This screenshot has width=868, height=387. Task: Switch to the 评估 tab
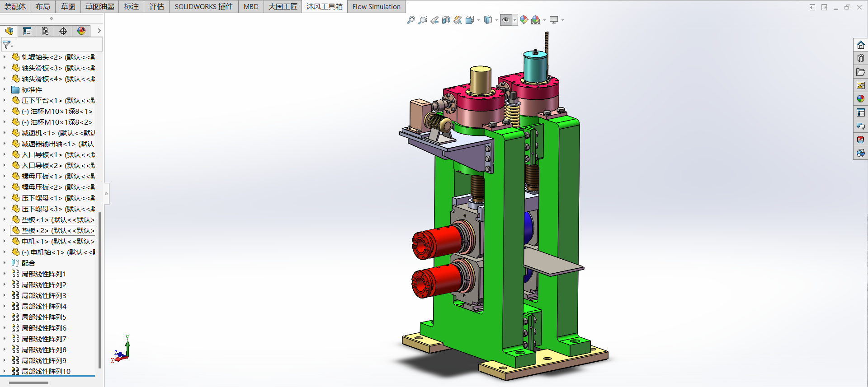pos(157,6)
